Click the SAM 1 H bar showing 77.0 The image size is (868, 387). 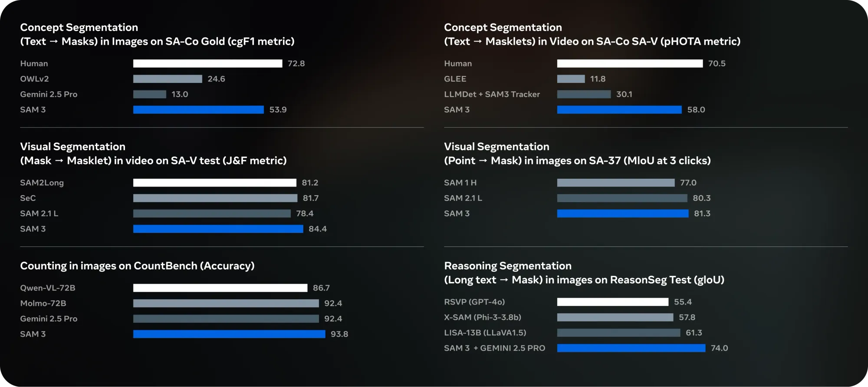pos(616,183)
